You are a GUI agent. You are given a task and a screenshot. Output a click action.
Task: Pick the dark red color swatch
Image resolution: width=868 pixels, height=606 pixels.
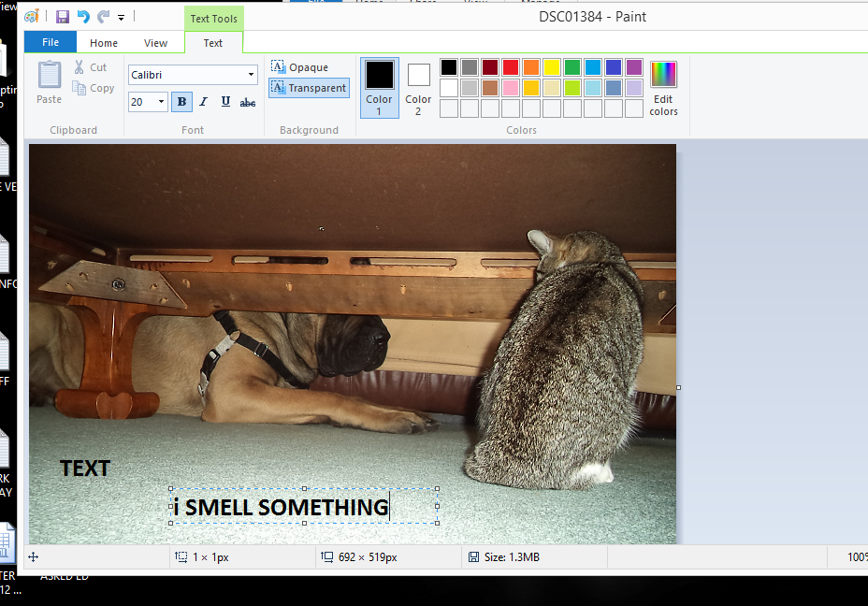point(490,67)
